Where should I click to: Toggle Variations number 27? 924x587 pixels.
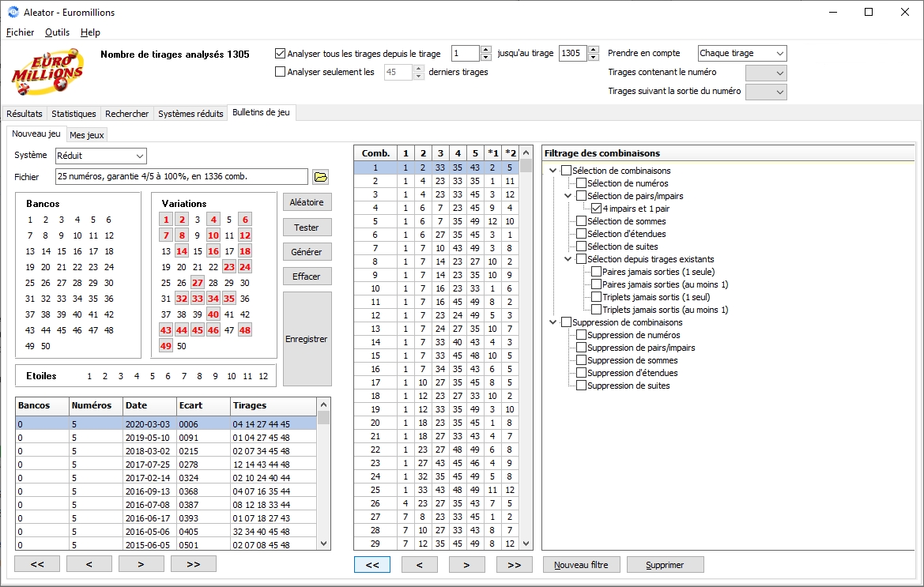(x=198, y=283)
